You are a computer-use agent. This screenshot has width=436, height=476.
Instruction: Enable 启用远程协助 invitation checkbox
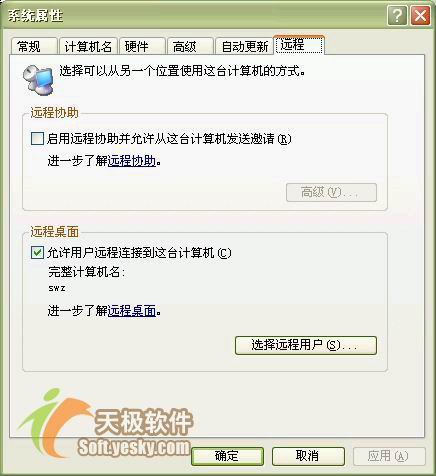37,138
